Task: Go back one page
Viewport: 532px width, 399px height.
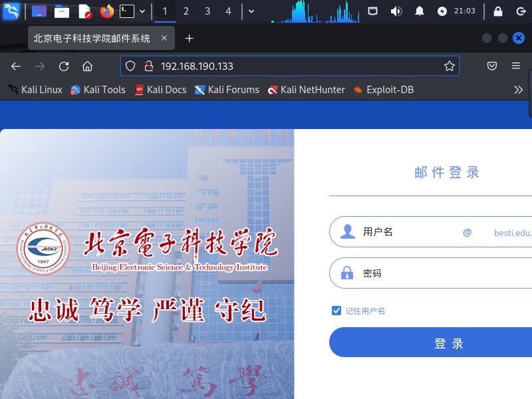Action: tap(16, 66)
